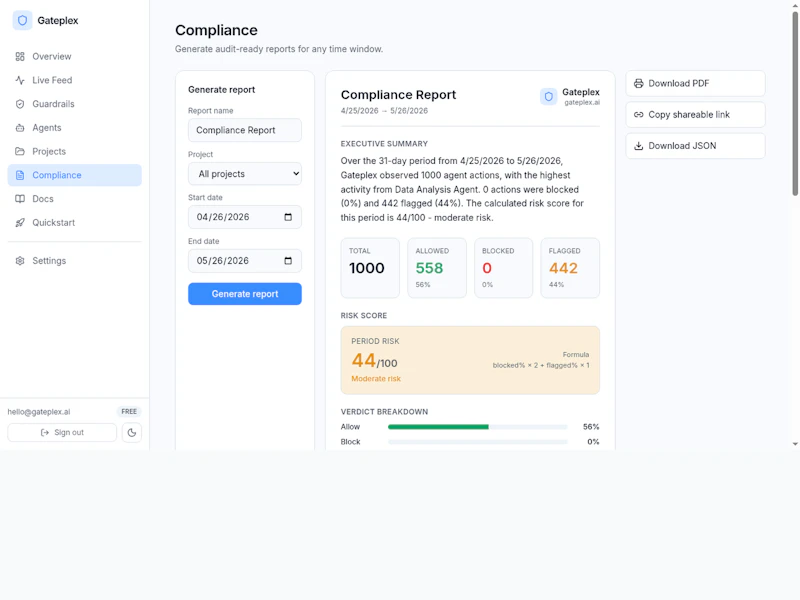Click the 'Moderate risk' label

pyautogui.click(x=376, y=379)
